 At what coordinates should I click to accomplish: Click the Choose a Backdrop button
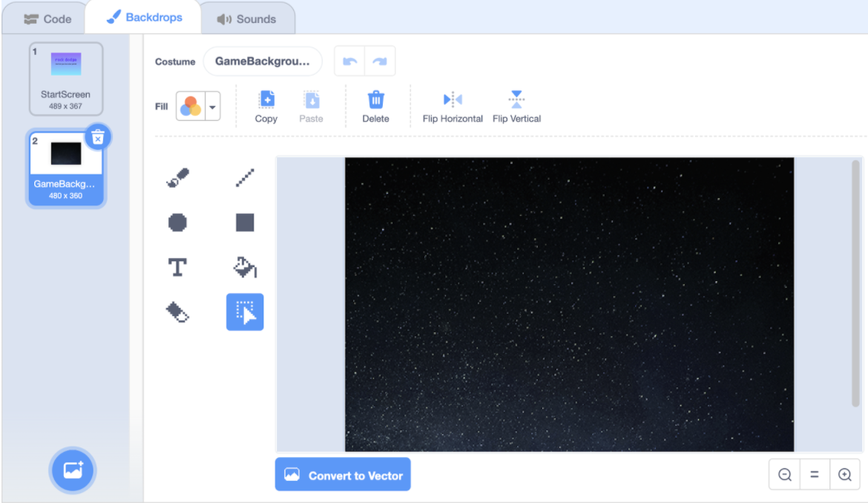coord(73,470)
